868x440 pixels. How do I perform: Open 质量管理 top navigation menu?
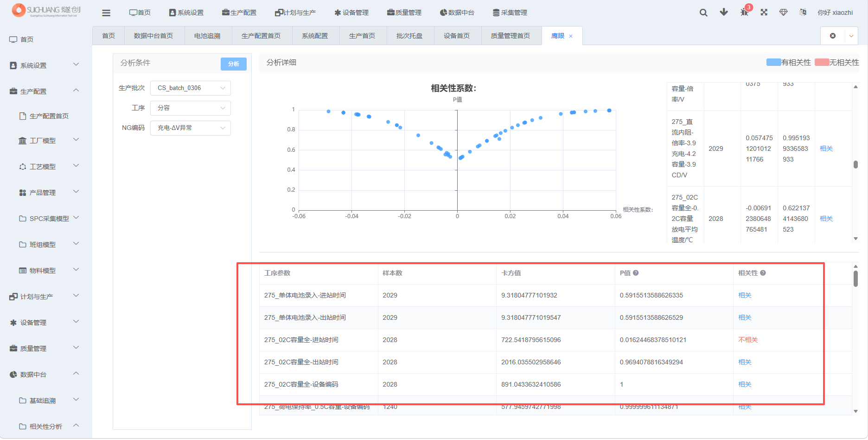point(404,13)
